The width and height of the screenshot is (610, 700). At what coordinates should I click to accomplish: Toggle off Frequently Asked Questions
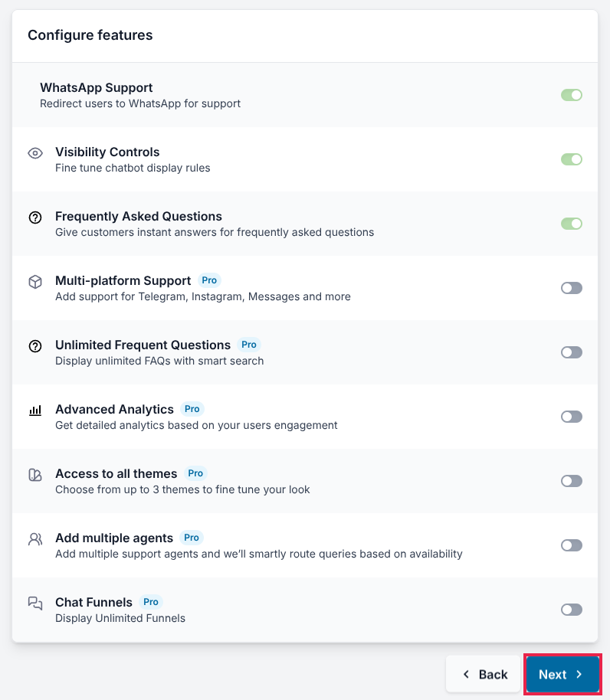point(572,224)
